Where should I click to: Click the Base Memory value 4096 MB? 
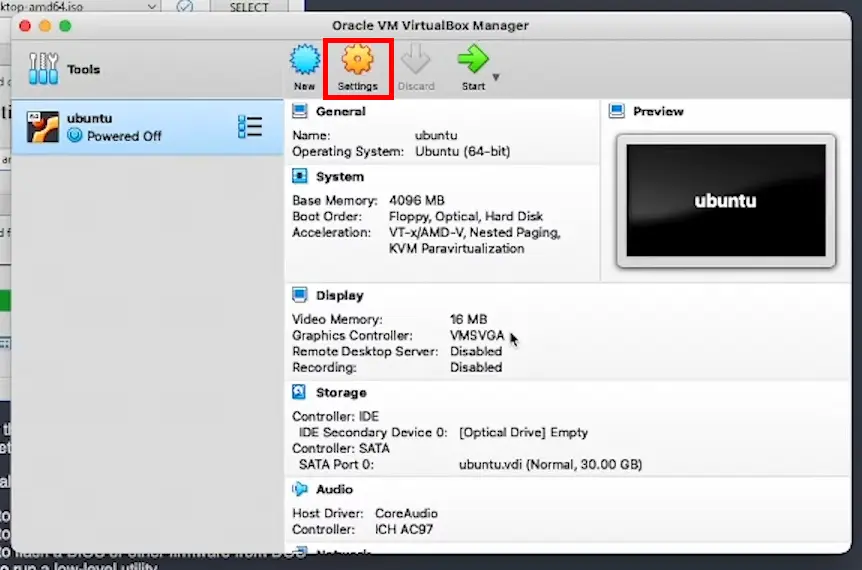coord(417,201)
